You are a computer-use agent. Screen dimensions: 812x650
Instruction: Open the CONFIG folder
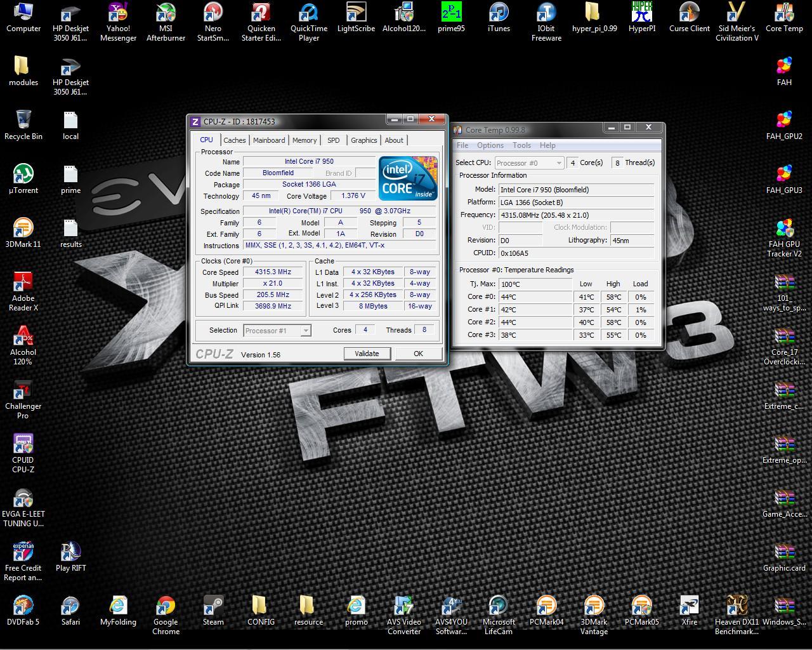(x=261, y=611)
